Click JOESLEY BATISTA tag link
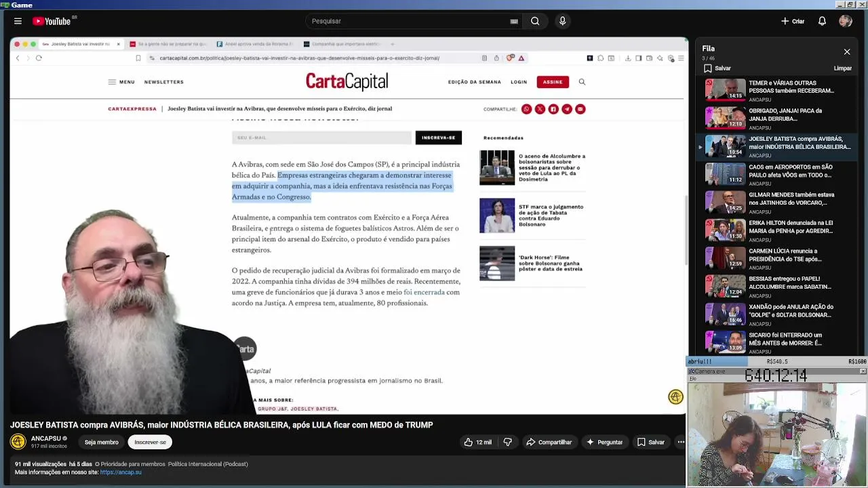The height and width of the screenshot is (488, 868). pos(314,409)
